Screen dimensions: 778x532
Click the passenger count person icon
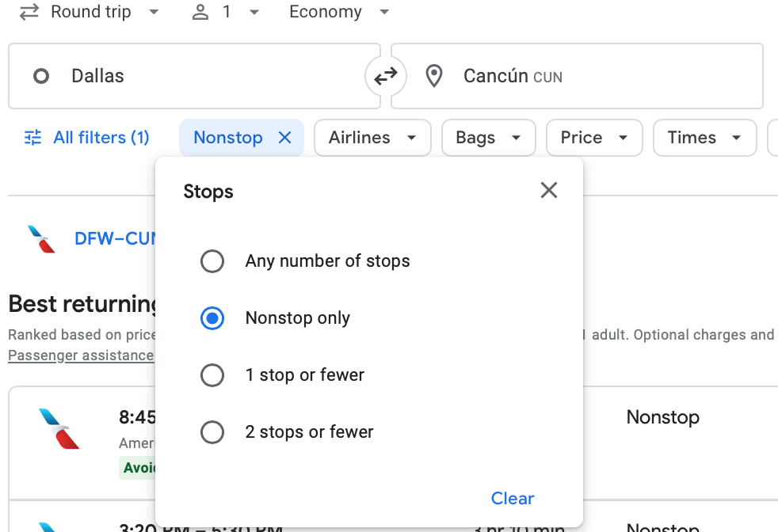(200, 13)
